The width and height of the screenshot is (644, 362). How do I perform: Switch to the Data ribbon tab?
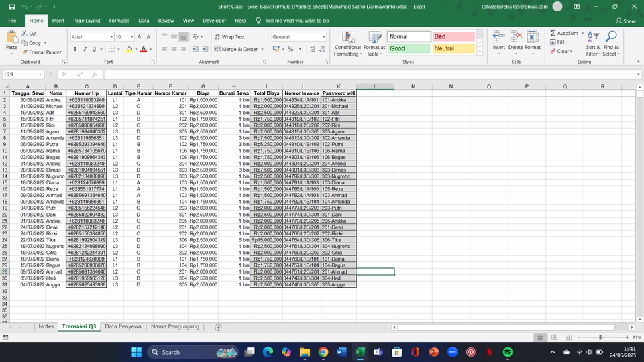[144, 21]
